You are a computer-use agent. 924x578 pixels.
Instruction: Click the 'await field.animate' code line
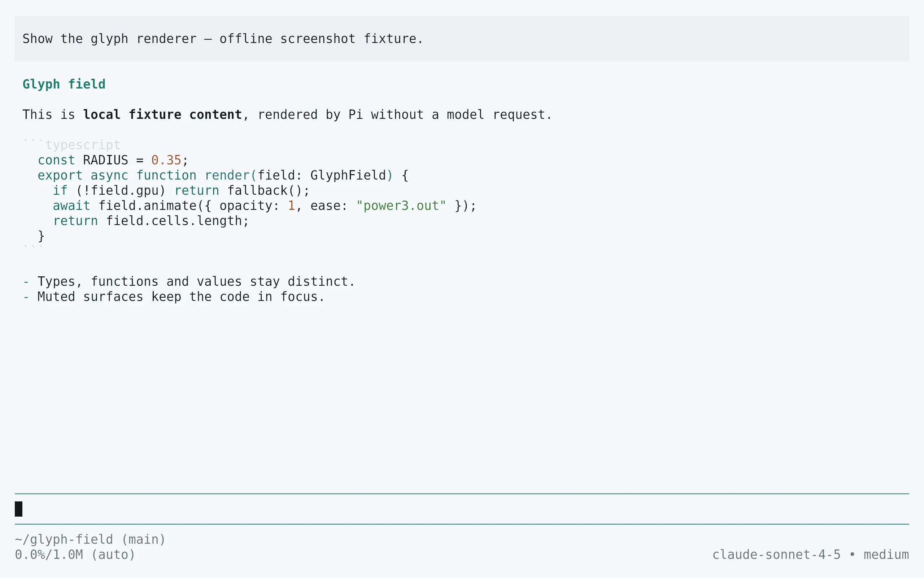265,206
